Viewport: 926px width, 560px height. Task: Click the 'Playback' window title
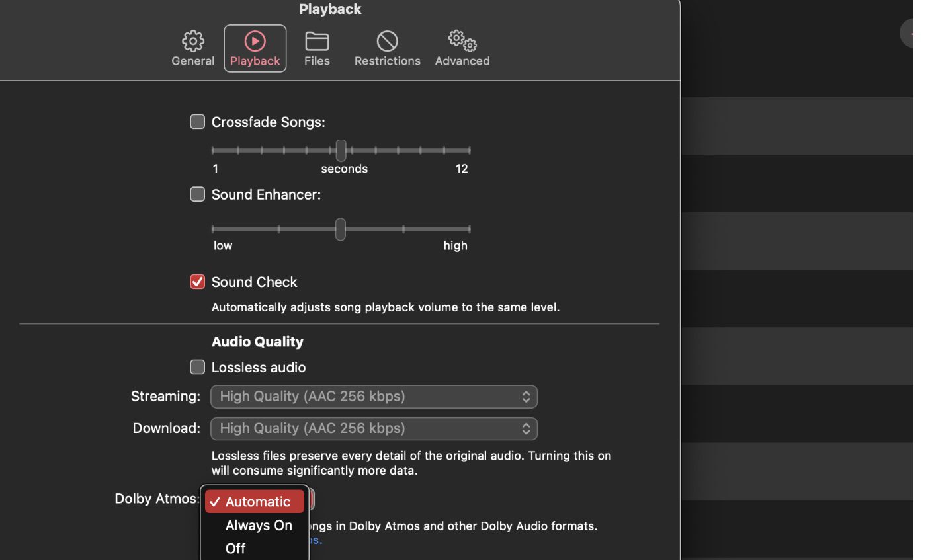coord(330,9)
